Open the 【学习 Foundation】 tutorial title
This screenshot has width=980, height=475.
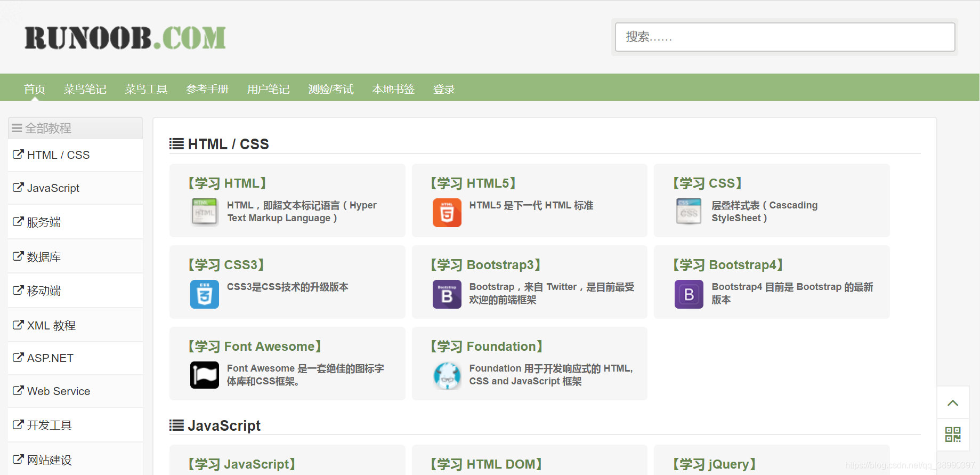click(487, 347)
